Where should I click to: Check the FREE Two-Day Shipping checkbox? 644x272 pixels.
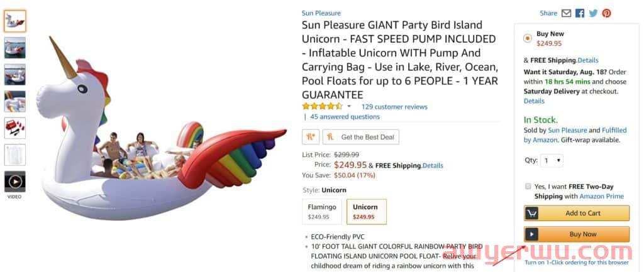528,187
